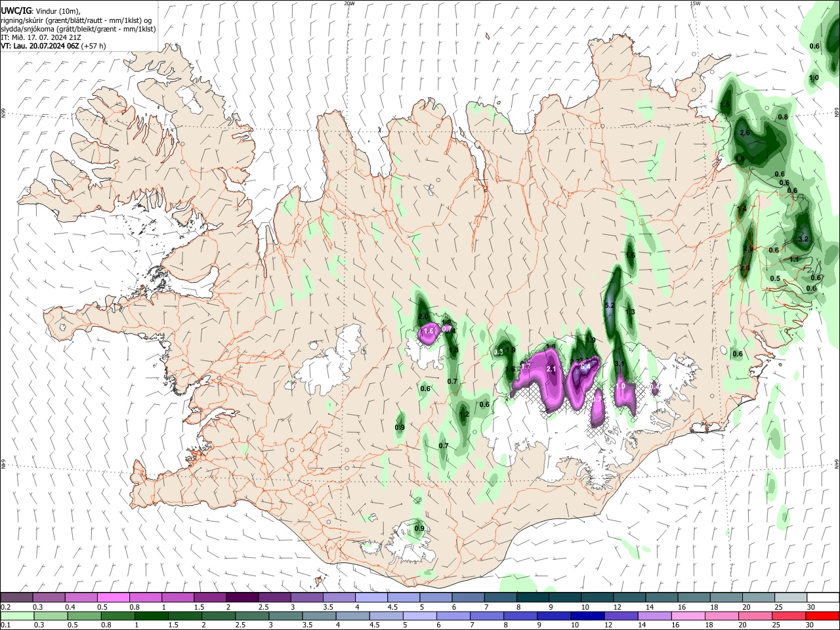Click the slydda/snjókoma legend description line
The height and width of the screenshot is (630, 840).
(78, 29)
